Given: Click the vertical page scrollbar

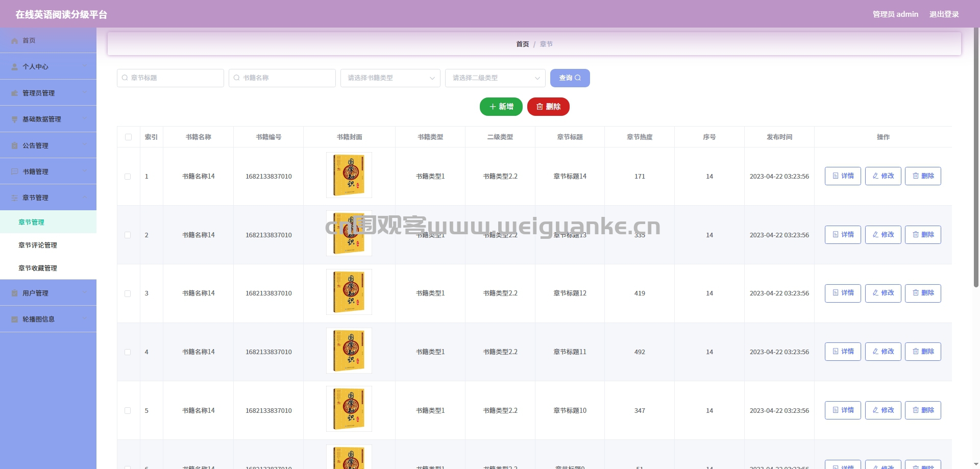Looking at the screenshot, I should click(976, 158).
